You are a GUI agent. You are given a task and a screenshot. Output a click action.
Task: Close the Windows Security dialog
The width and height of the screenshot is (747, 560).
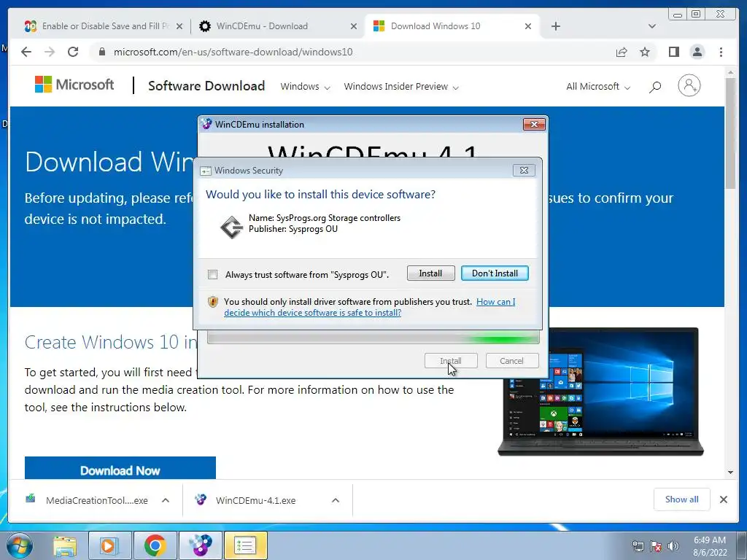(524, 170)
